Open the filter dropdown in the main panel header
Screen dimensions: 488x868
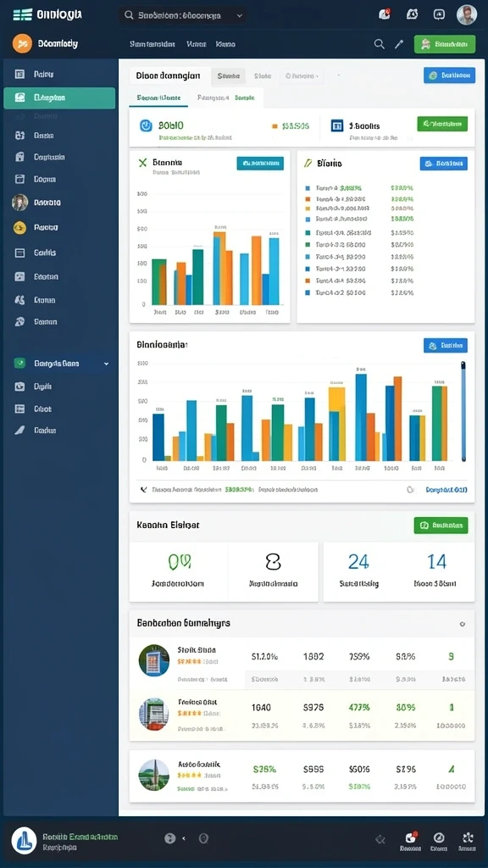pos(301,75)
